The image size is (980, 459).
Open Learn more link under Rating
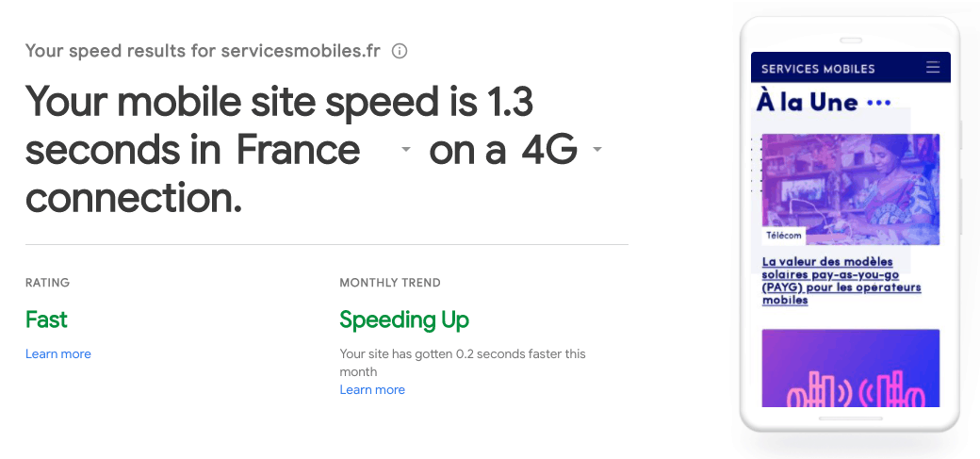coord(58,354)
